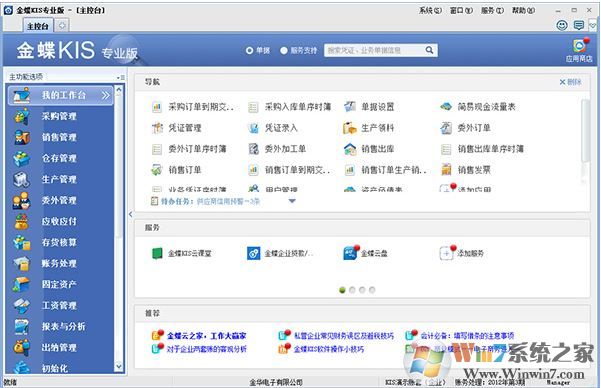The height and width of the screenshot is (388, 601).
Task: Launch 应用商店 app store icon
Action: tap(579, 50)
